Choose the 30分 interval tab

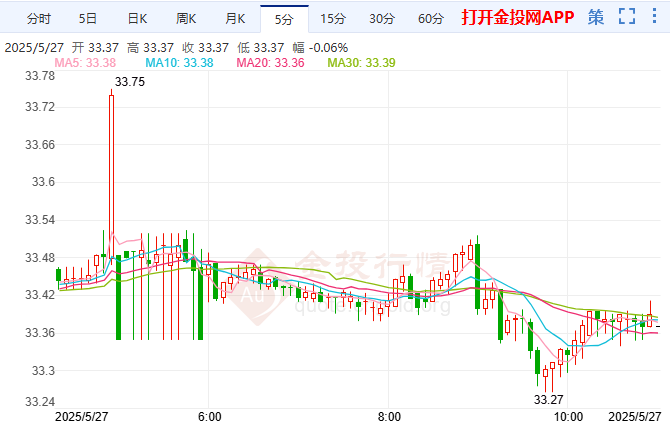[x=382, y=18]
